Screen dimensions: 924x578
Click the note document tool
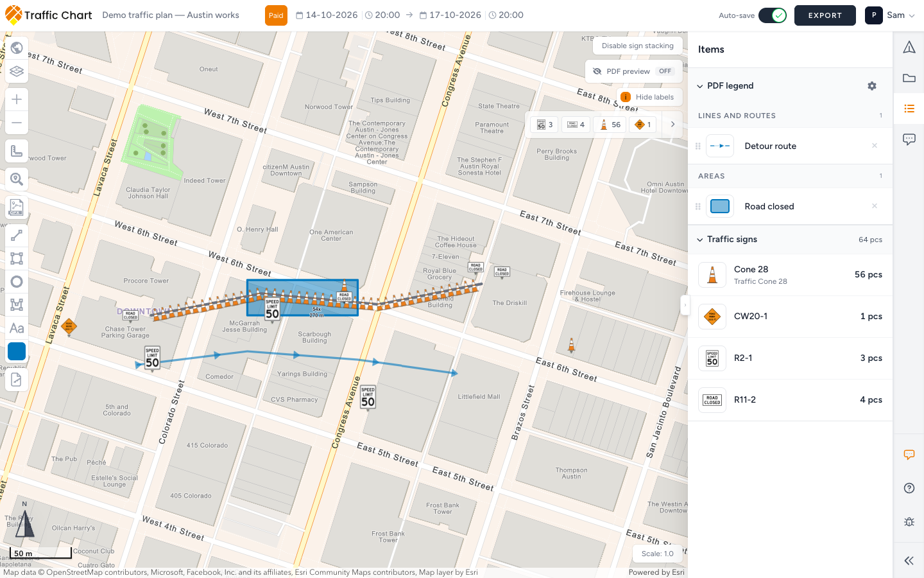click(17, 380)
